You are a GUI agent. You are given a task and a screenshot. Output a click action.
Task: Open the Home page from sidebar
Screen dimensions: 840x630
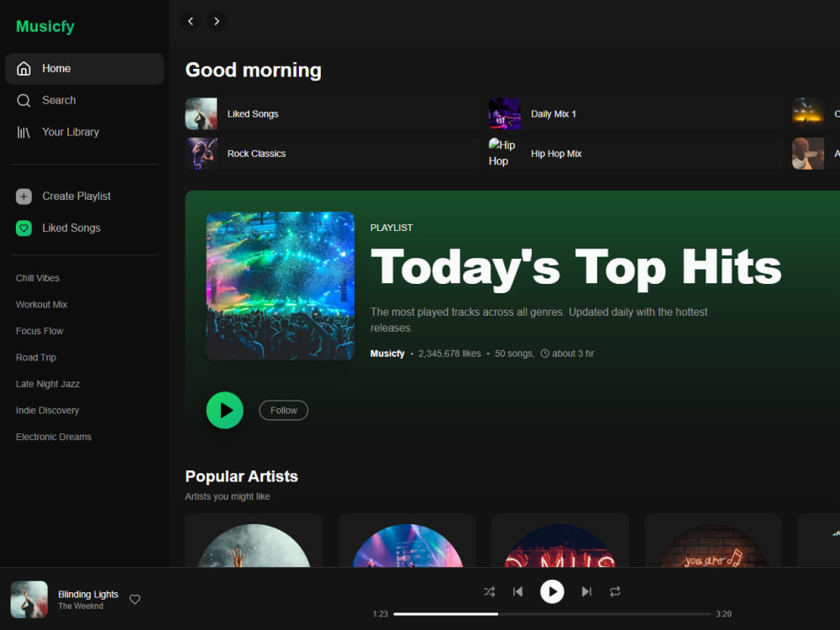pyautogui.click(x=84, y=69)
